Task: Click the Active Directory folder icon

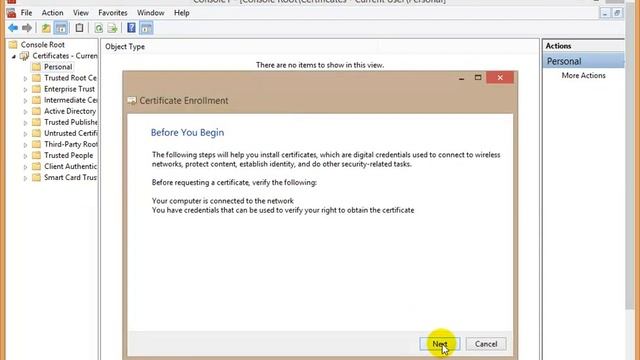Action: pos(36,111)
